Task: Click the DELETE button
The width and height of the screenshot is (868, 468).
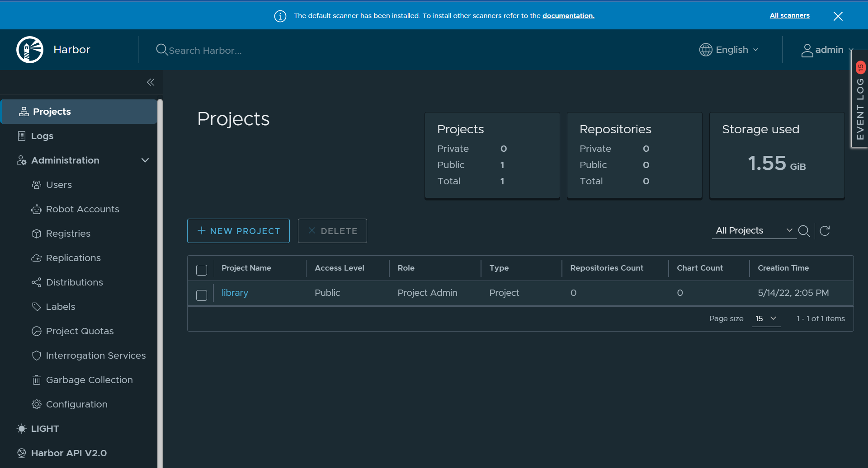Action: 332,231
